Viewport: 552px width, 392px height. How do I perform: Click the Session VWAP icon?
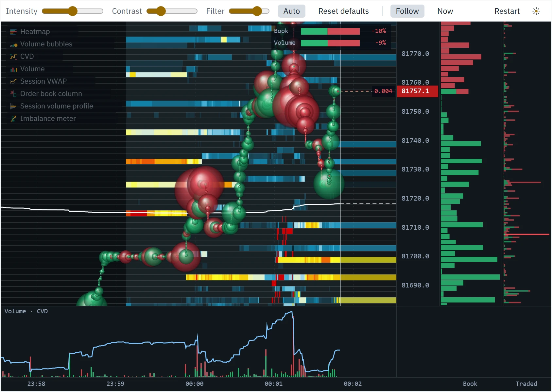13,81
